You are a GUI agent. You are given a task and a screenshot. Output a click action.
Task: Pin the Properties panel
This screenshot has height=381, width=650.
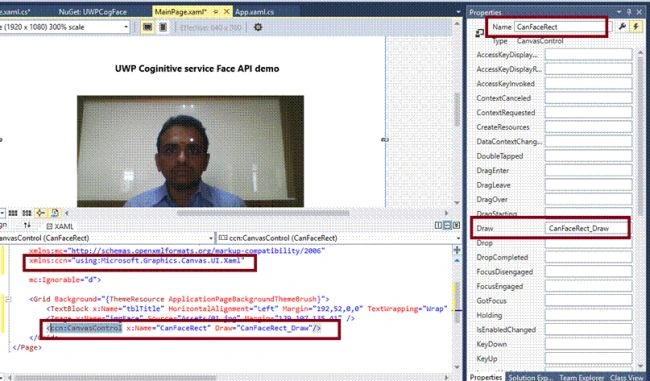click(x=629, y=12)
